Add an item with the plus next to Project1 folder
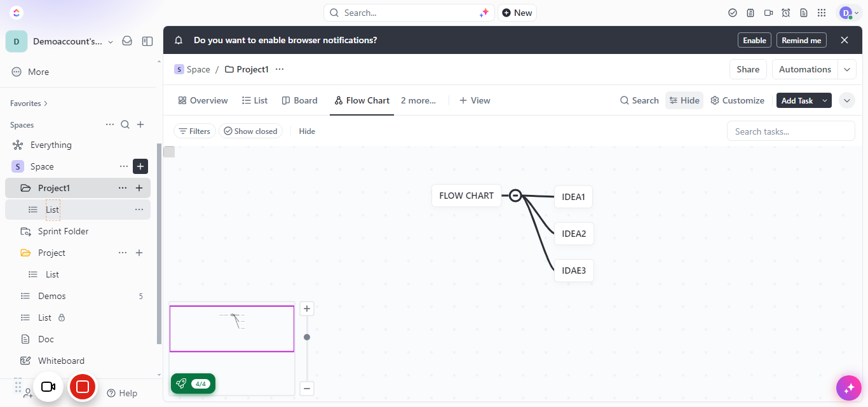Screen dimensions: 868x407 pyautogui.click(x=139, y=188)
